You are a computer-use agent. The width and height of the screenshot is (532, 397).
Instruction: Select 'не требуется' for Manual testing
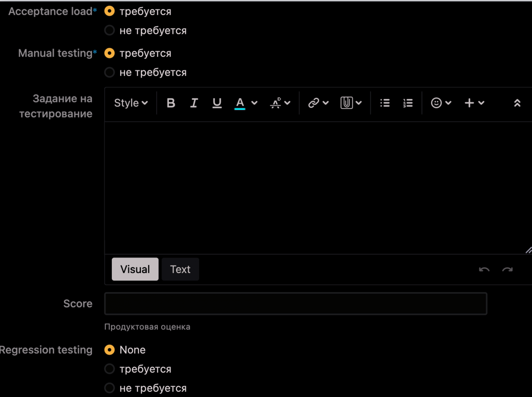109,72
